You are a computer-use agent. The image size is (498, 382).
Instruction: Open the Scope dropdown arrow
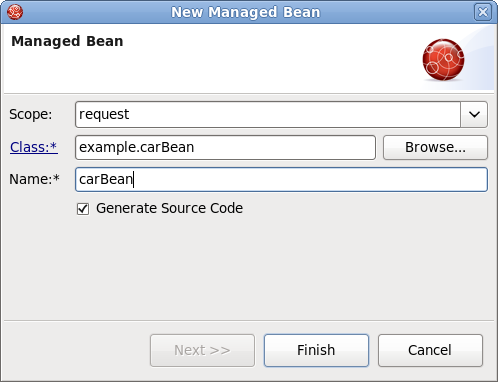(474, 114)
